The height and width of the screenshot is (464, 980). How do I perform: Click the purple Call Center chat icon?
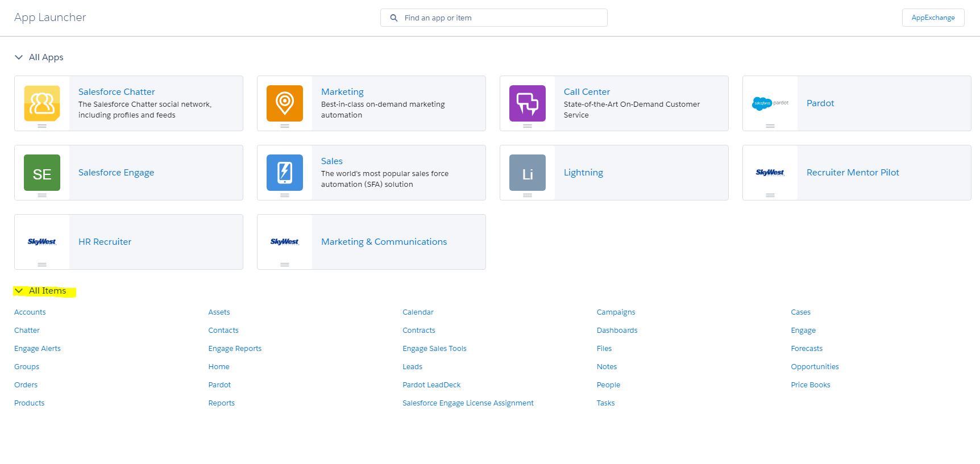pyautogui.click(x=528, y=103)
